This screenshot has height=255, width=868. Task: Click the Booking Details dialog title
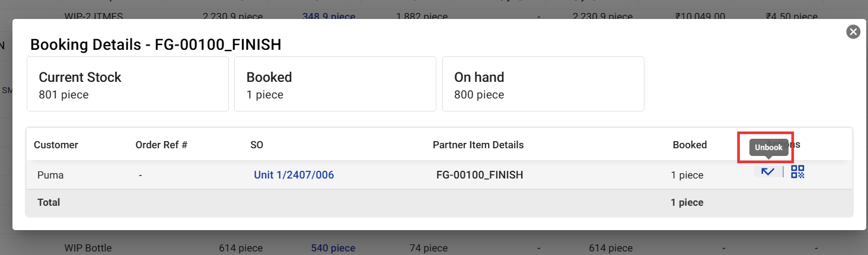155,44
